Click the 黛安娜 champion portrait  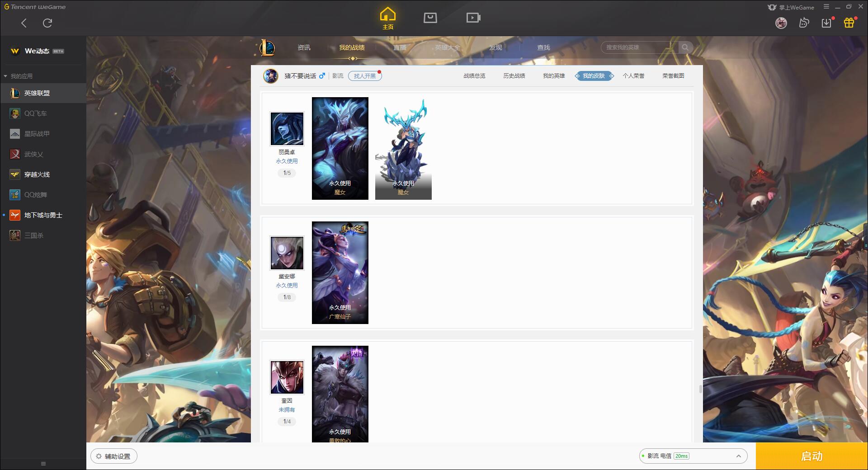tap(287, 253)
